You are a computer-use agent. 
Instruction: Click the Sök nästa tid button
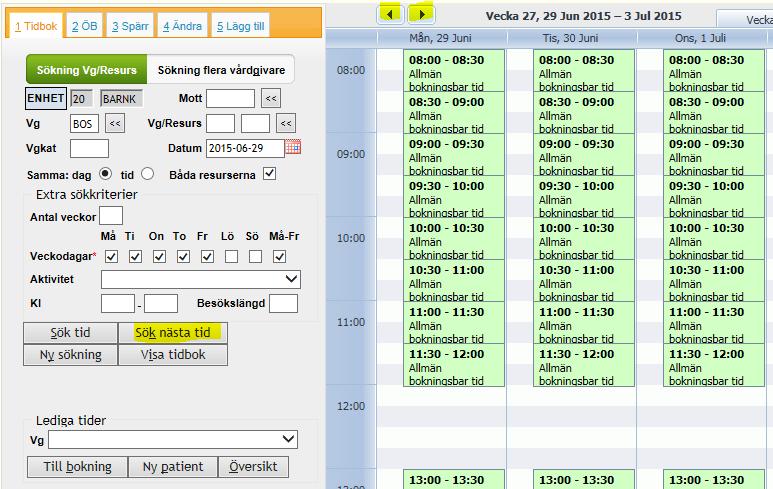coord(173,333)
